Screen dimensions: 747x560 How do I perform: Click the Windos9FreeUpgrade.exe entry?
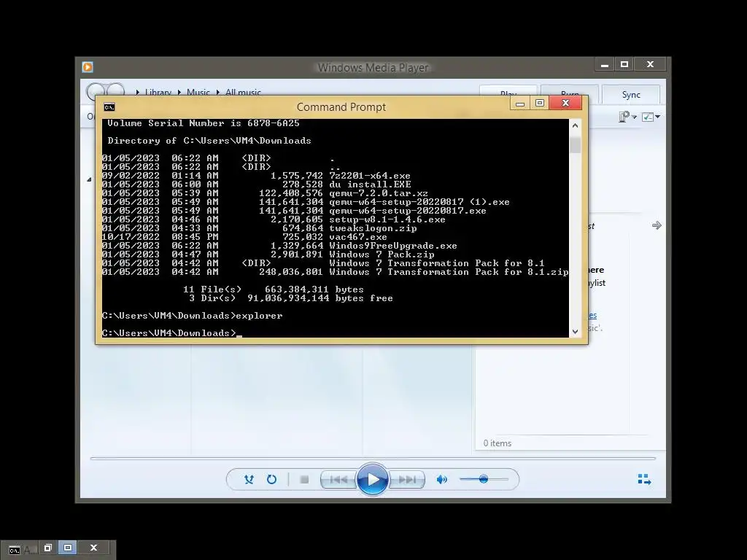[x=393, y=246]
